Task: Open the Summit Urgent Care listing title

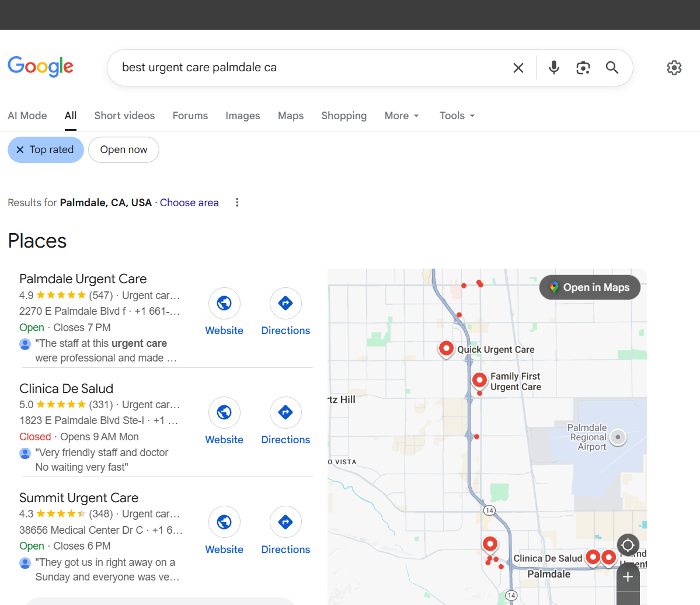Action: click(79, 498)
